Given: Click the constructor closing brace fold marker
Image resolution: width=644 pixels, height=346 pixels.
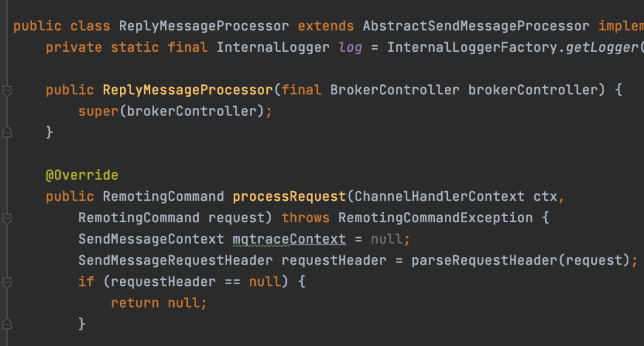Looking at the screenshot, I should [x=7, y=132].
